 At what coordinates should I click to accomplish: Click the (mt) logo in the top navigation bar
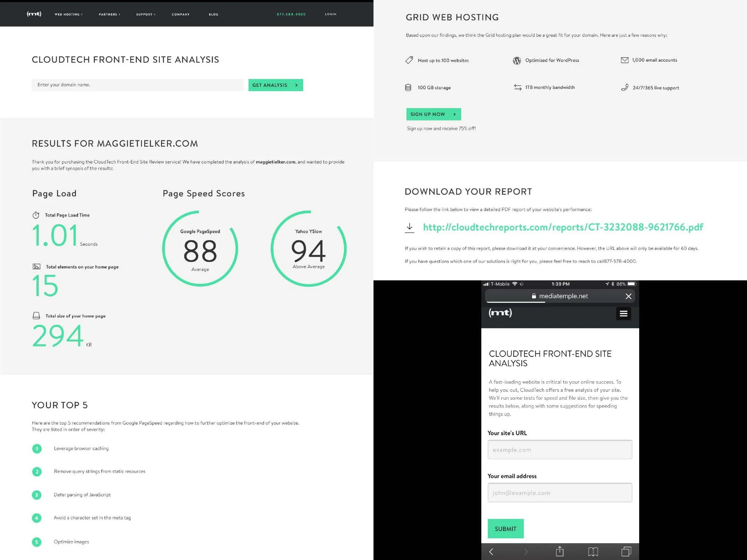34,14
